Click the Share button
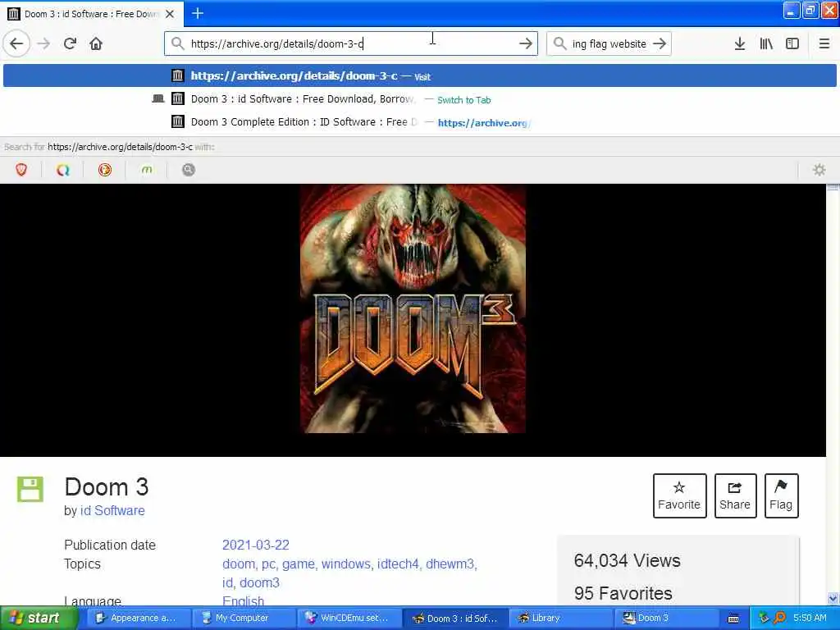The image size is (840, 630). pyautogui.click(x=735, y=495)
